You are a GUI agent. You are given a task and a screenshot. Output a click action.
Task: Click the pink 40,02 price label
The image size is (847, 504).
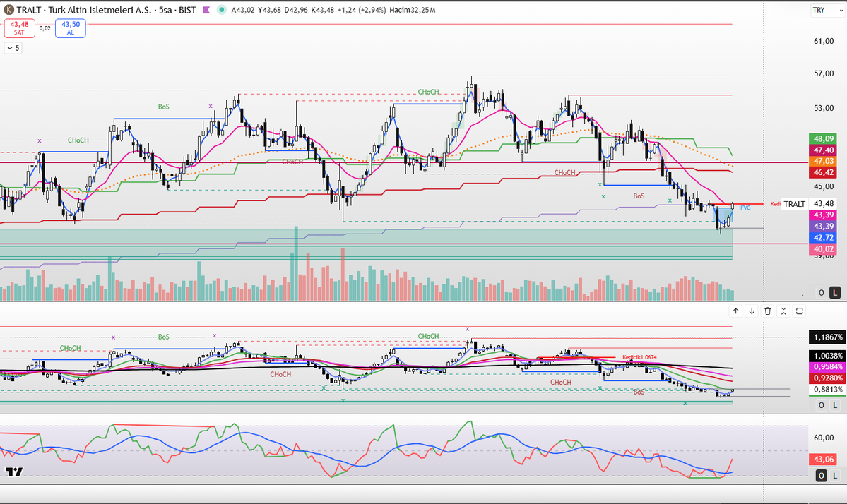click(x=823, y=248)
